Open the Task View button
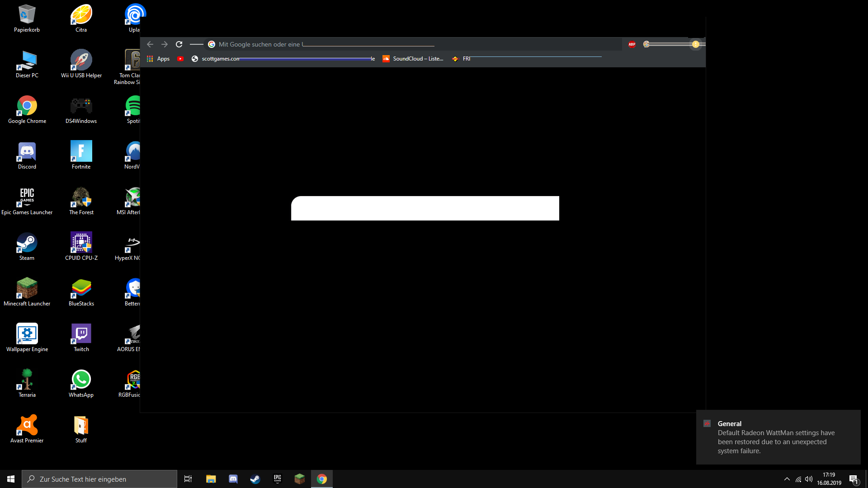 [x=188, y=479]
